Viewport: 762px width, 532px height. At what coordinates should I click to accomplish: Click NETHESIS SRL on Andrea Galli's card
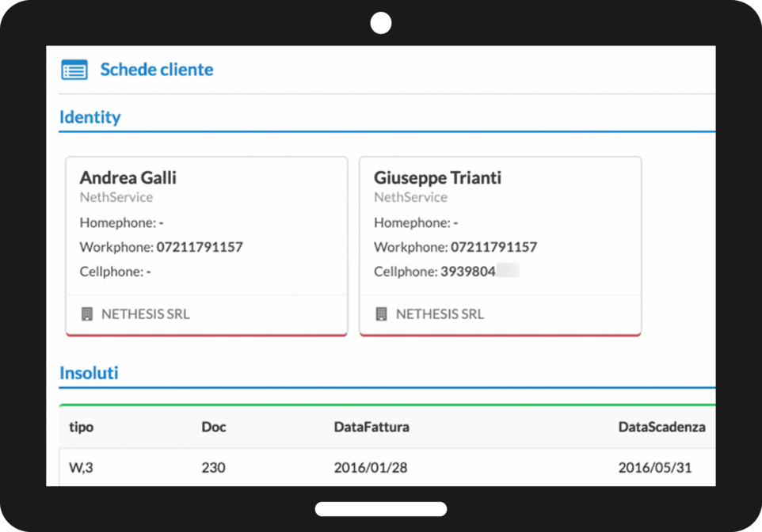pos(146,313)
